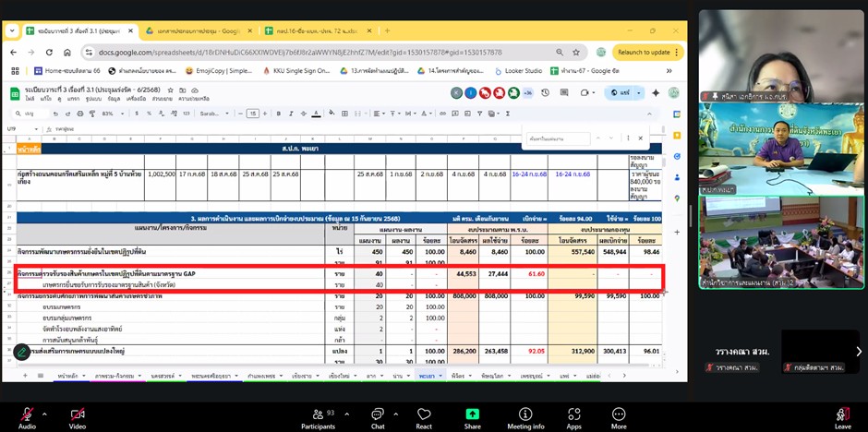Open the Zoom Chat panel
This screenshot has height=432, width=868.
377,414
